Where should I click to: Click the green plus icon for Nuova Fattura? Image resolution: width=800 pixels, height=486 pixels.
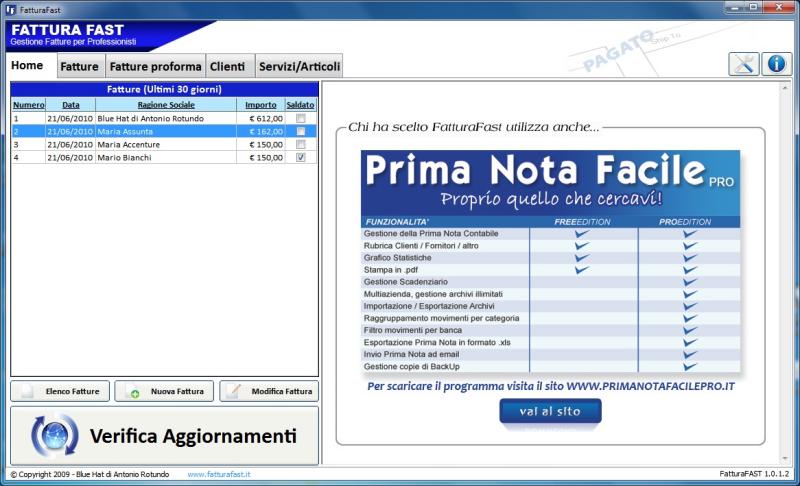[x=134, y=392]
